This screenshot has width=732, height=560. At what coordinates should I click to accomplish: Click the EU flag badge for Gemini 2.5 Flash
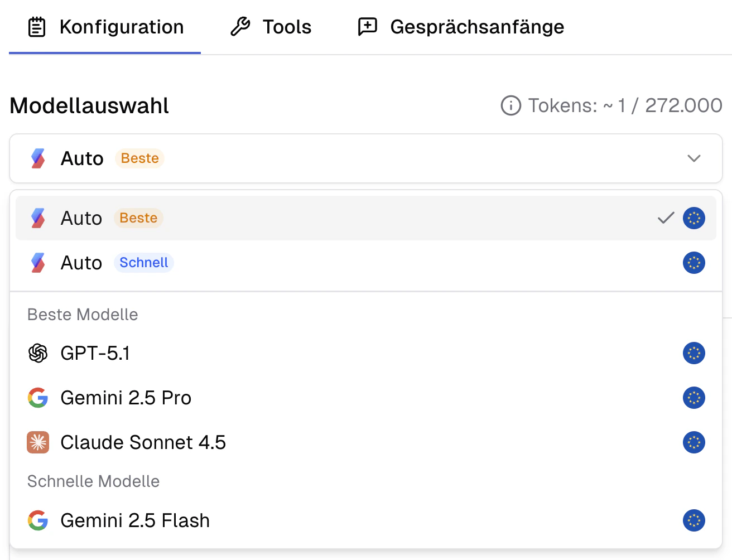coord(694,520)
